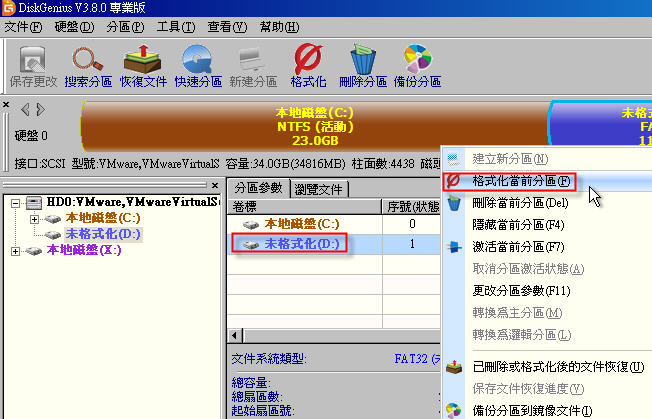Choose 已刪除或格式化後的文件恢復(U) menu entry
Screen dimensions: 652x419
coord(546,367)
